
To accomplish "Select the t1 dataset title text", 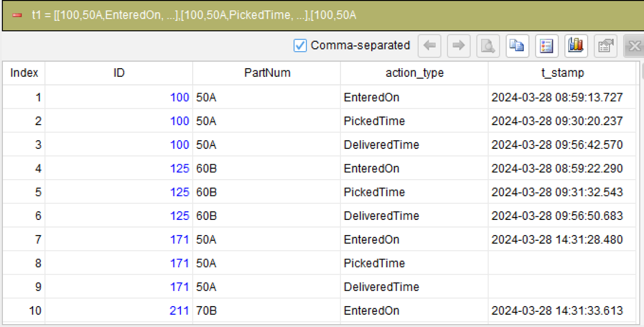I will (x=194, y=15).
